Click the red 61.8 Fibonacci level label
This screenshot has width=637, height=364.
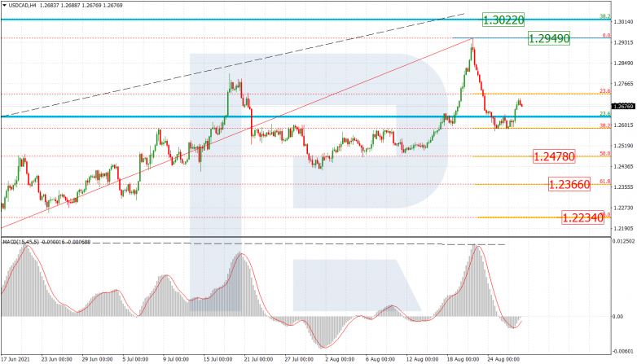605,182
